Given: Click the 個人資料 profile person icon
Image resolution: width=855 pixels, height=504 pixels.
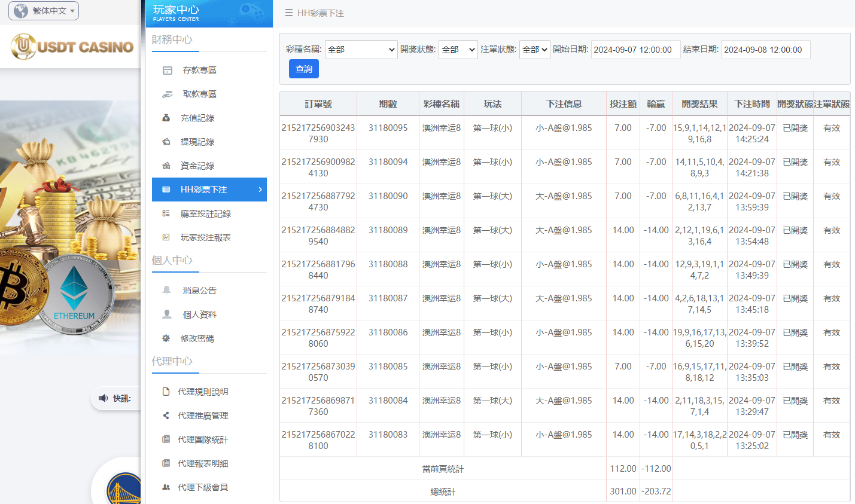Looking at the screenshot, I should point(168,314).
